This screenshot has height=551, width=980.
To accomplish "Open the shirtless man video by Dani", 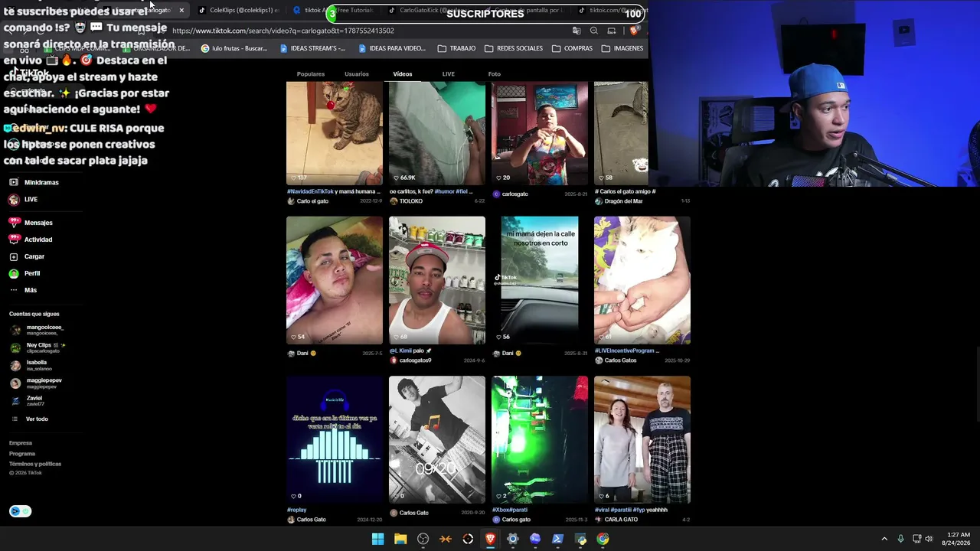I will 335,280.
